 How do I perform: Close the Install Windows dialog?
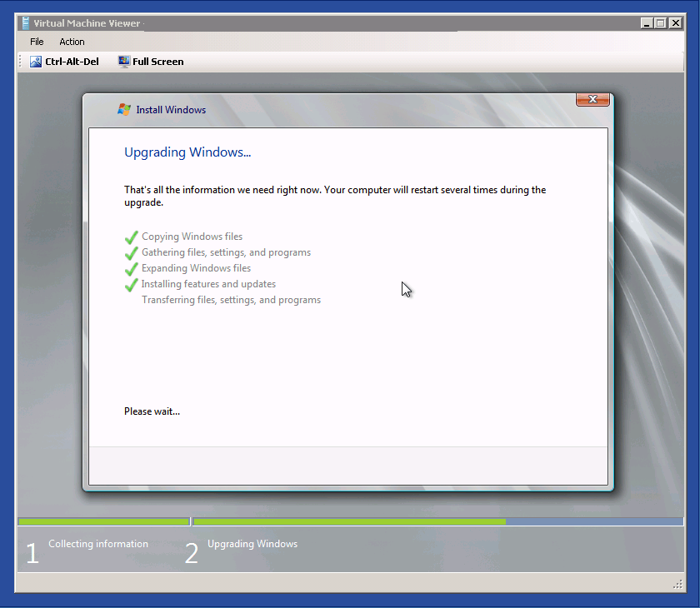(592, 99)
